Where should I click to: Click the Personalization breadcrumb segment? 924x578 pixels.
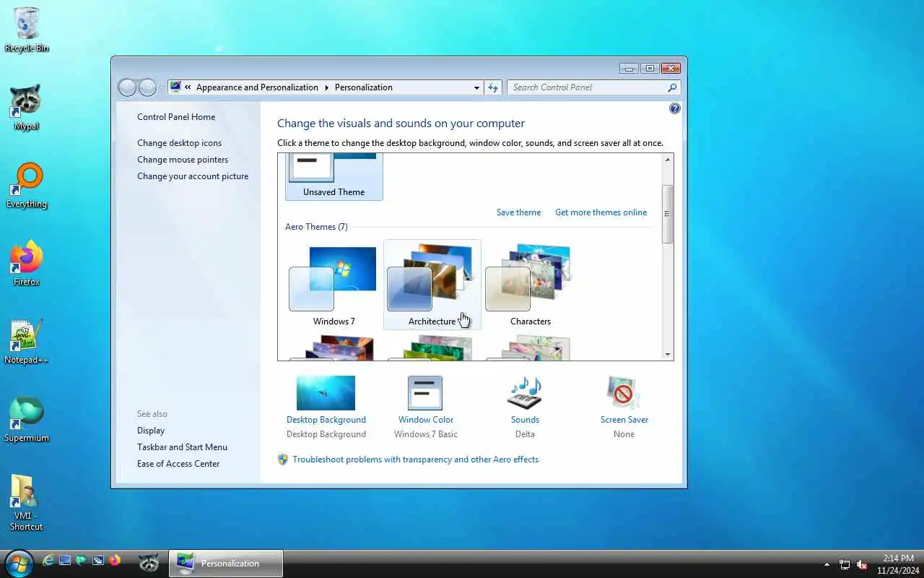click(x=363, y=87)
